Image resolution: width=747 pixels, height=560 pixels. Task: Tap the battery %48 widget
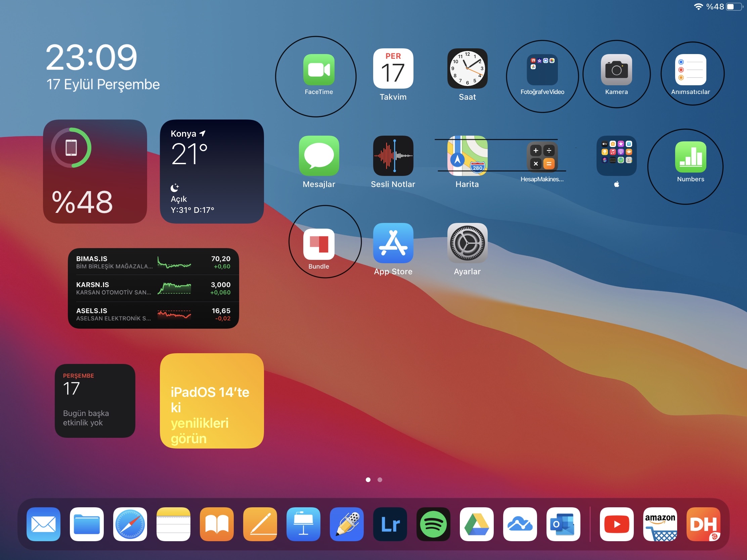pyautogui.click(x=95, y=171)
